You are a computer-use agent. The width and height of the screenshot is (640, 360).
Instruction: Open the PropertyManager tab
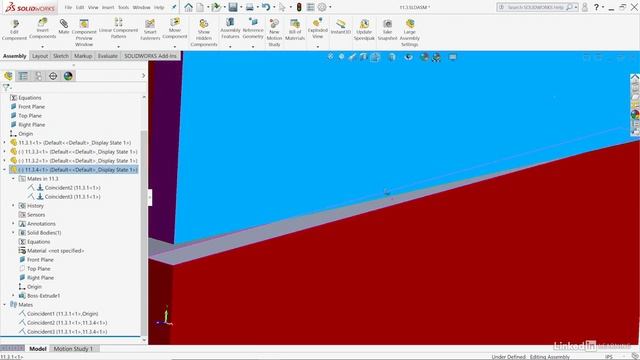click(23, 76)
